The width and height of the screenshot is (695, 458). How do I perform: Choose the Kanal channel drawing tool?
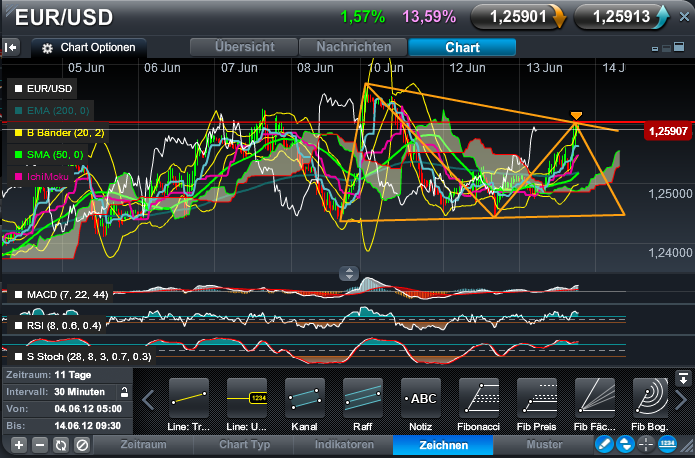pyautogui.click(x=305, y=398)
